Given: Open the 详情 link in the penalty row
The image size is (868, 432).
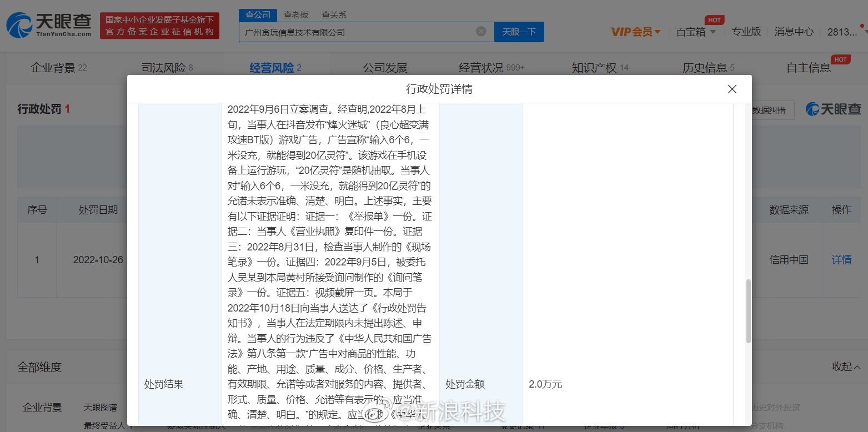Looking at the screenshot, I should point(842,259).
